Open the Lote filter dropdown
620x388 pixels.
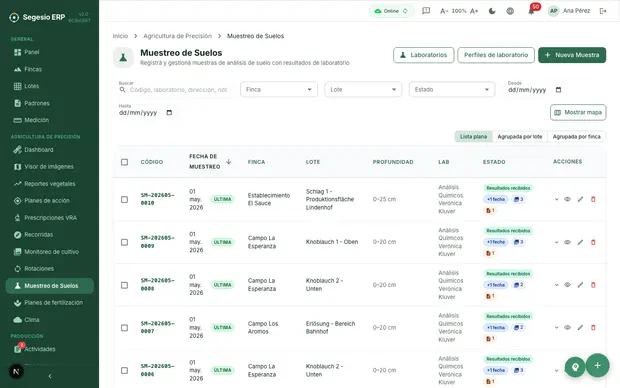[x=363, y=90]
